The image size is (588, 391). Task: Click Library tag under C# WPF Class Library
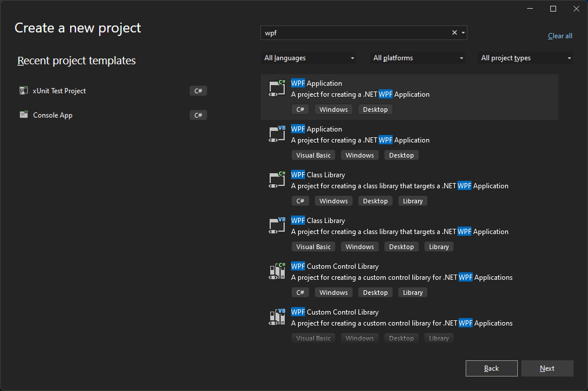point(412,201)
